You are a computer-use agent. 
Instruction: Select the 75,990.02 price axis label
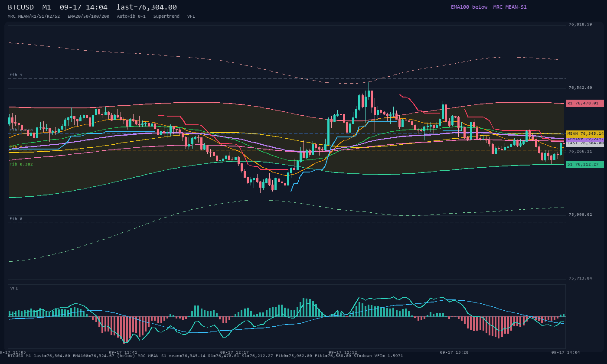(x=580, y=215)
